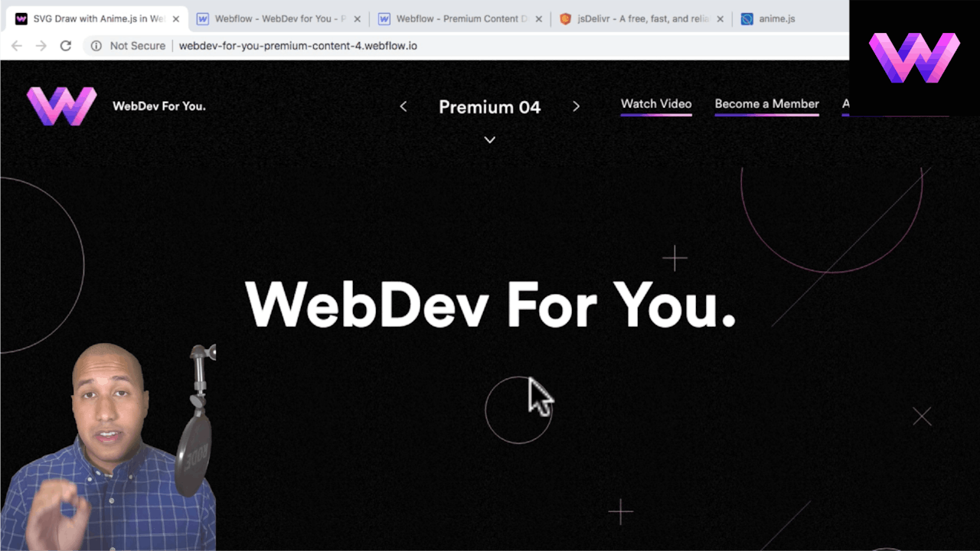980x551 pixels.
Task: Click the anime.js tab favicon
Action: tap(746, 18)
